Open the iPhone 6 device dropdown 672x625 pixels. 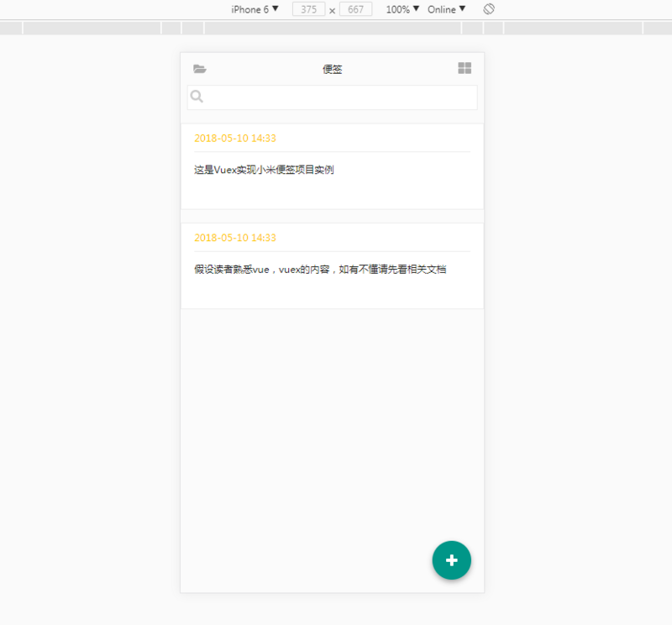point(255,9)
